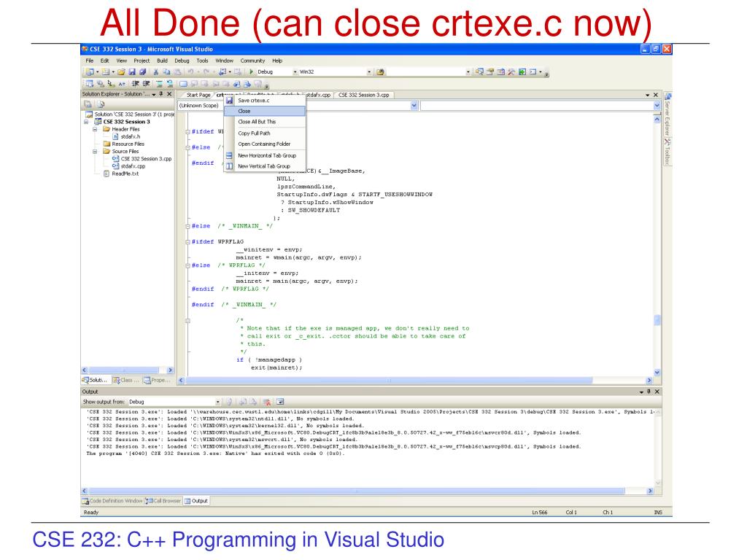Toggle auto-hide pin on Output pane
747x560 pixels.
click(649, 392)
